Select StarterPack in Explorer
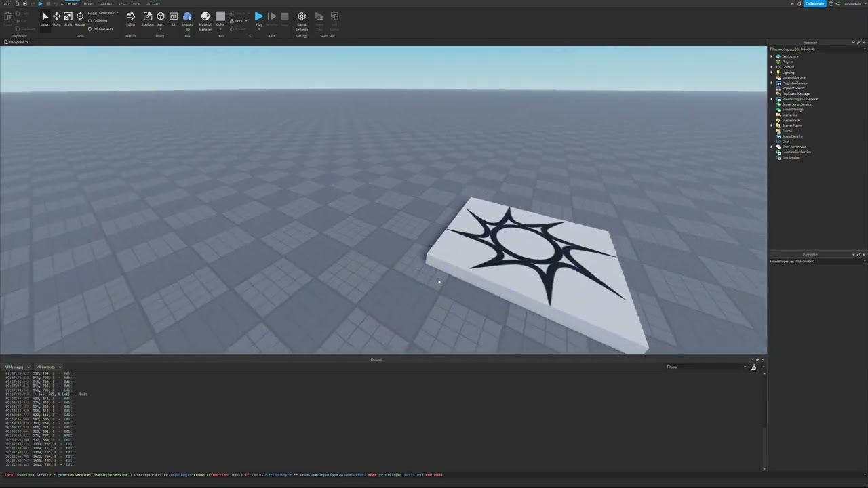Image resolution: width=868 pixels, height=488 pixels. (791, 121)
